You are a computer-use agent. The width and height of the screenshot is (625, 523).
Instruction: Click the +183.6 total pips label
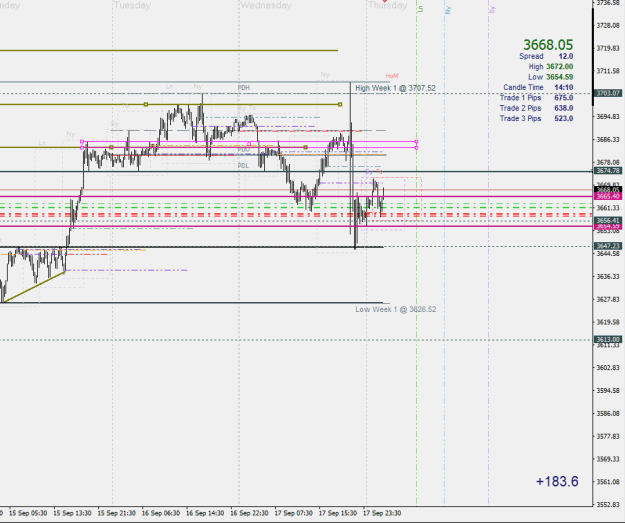click(557, 482)
